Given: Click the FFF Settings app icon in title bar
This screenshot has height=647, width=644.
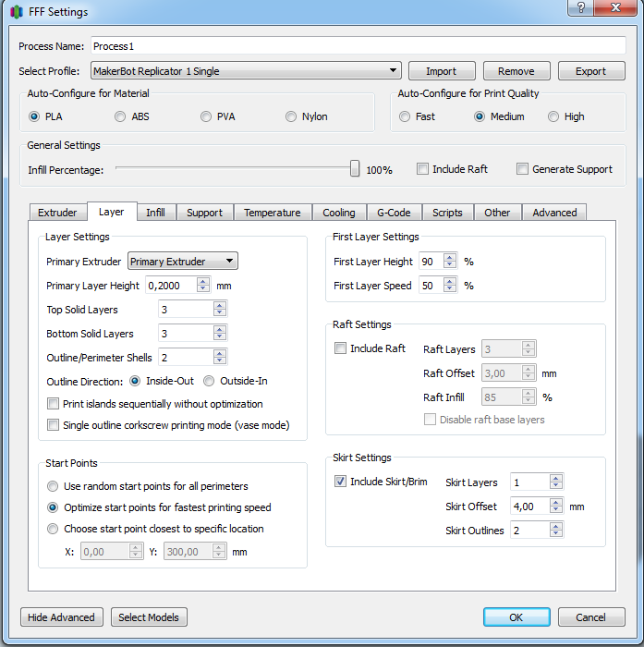Looking at the screenshot, I should coord(16,12).
